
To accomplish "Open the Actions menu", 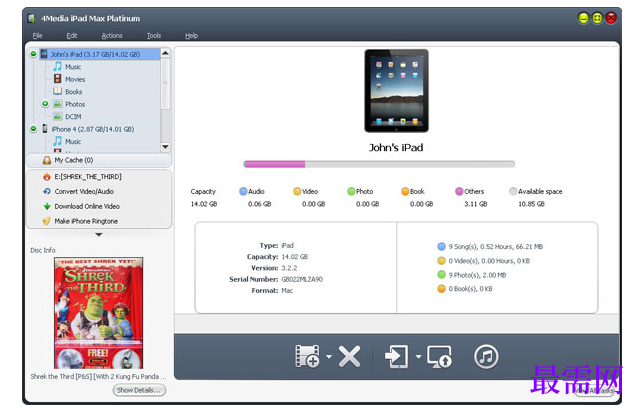I will point(112,36).
